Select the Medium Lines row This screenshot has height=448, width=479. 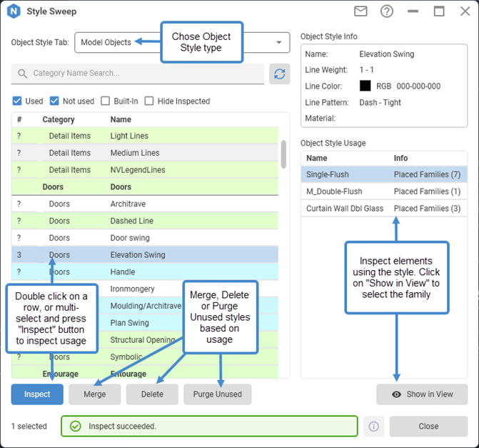(x=145, y=153)
